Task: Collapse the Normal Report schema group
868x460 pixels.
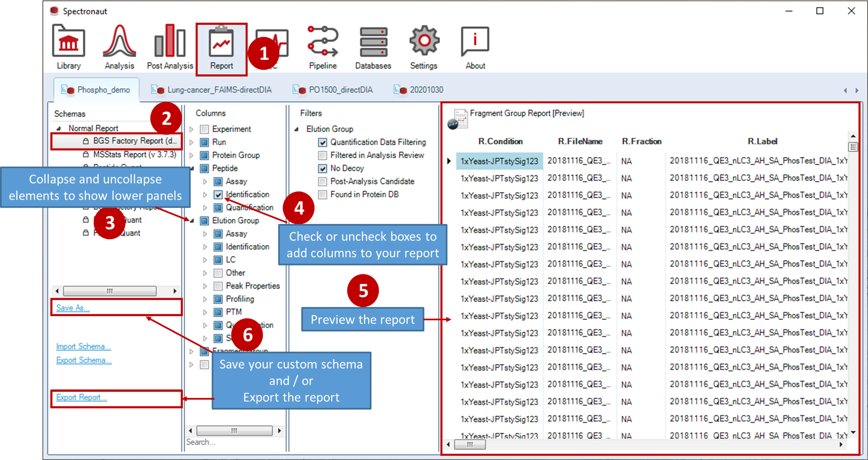Action: pos(59,129)
